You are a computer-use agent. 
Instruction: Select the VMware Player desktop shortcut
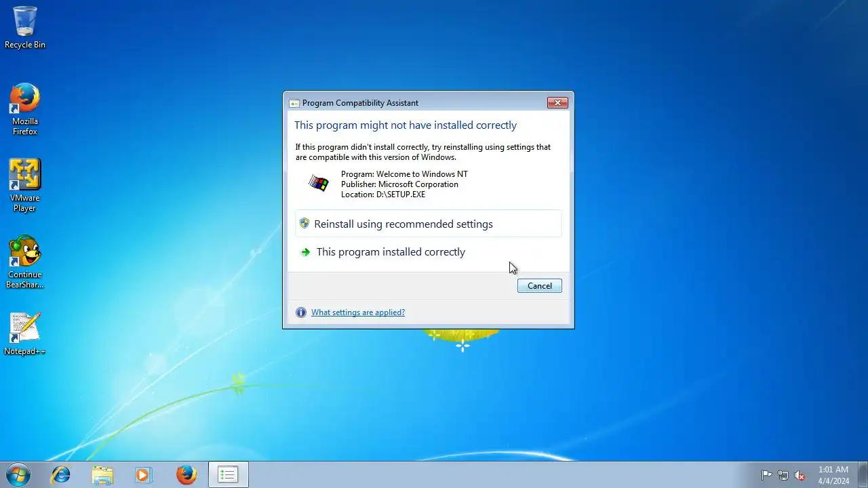click(x=25, y=186)
